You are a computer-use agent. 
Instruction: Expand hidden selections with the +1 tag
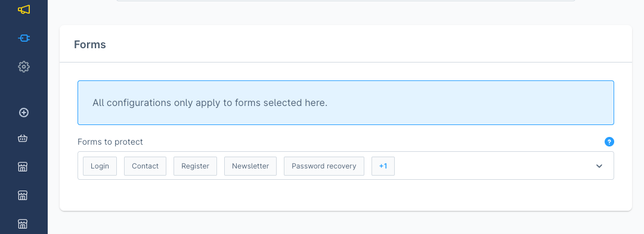pyautogui.click(x=383, y=166)
